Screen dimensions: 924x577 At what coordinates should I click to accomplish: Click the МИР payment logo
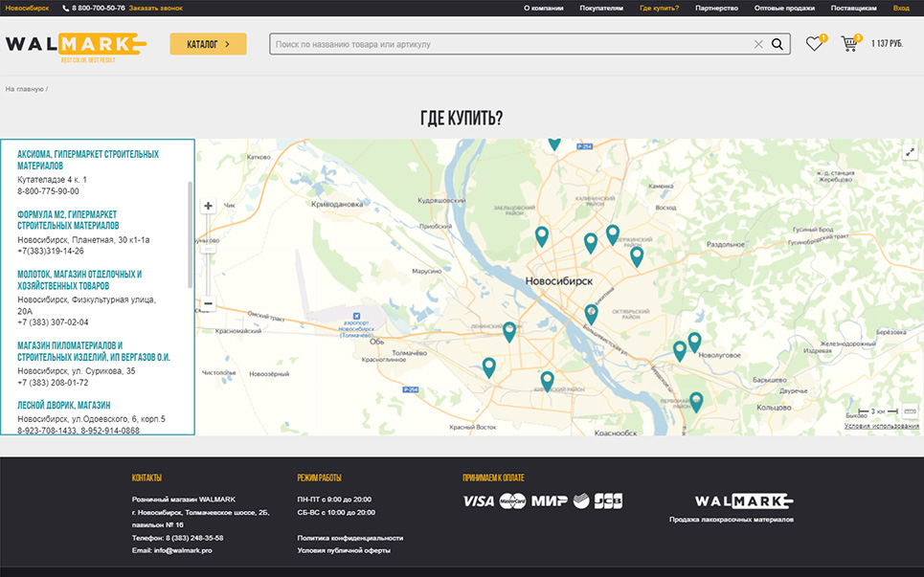pyautogui.click(x=550, y=501)
